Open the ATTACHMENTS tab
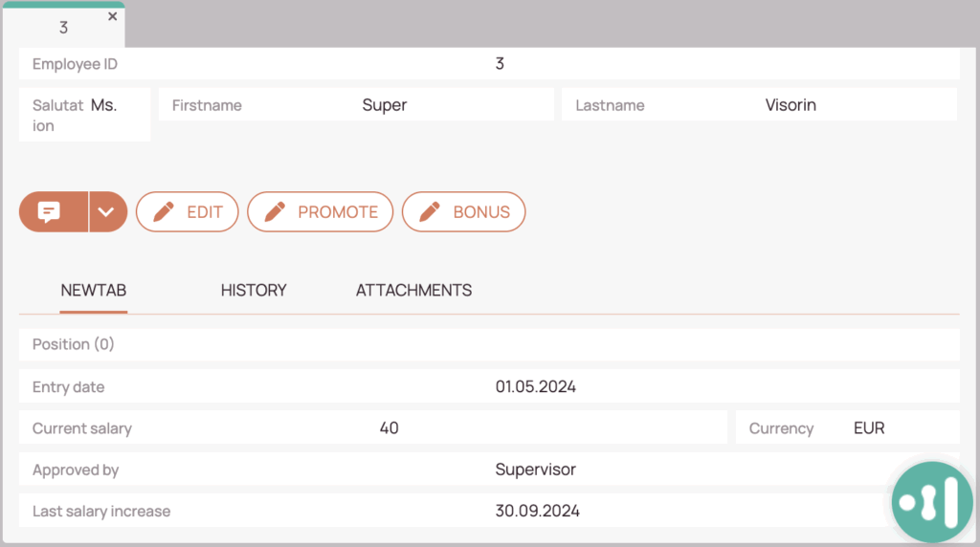This screenshot has width=980, height=547. pos(413,291)
